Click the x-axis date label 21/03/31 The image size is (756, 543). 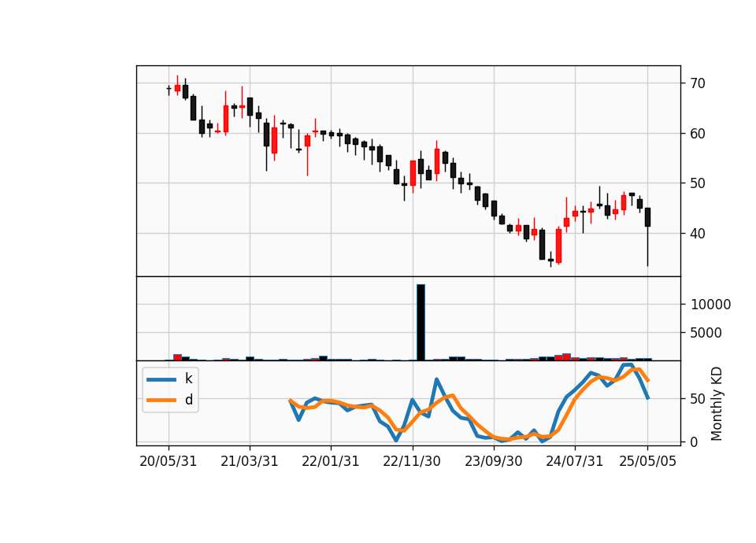[250, 461]
